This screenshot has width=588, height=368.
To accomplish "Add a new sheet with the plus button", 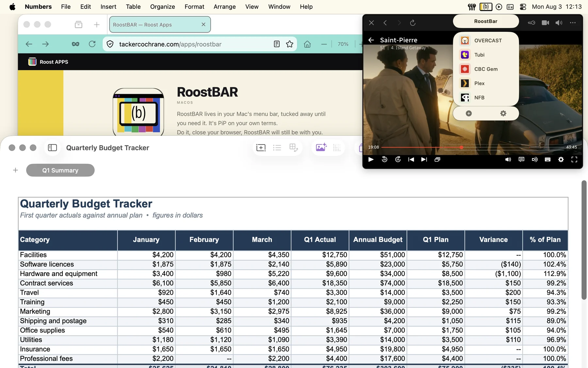I will (15, 170).
